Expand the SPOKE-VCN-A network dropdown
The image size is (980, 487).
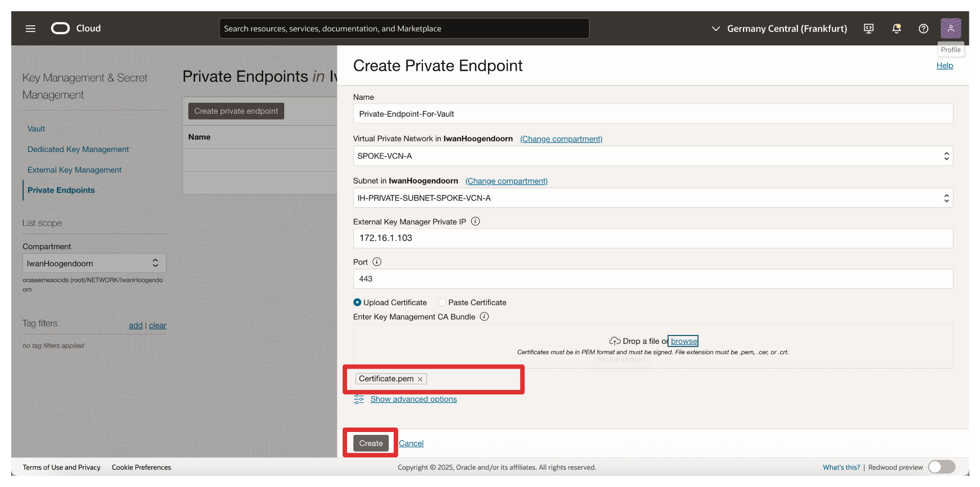tap(653, 156)
